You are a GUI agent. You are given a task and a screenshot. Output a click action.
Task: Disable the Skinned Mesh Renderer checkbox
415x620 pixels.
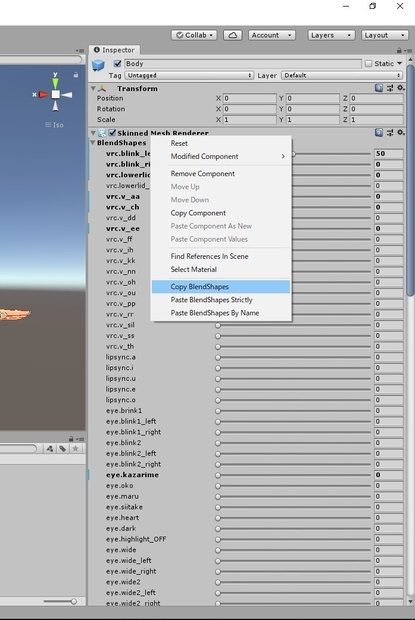click(x=112, y=133)
